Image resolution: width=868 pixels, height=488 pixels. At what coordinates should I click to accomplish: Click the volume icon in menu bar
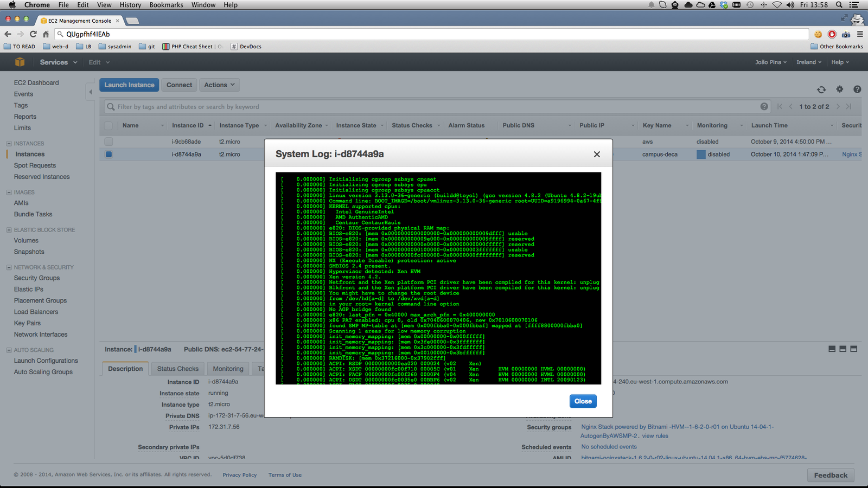[x=790, y=5]
